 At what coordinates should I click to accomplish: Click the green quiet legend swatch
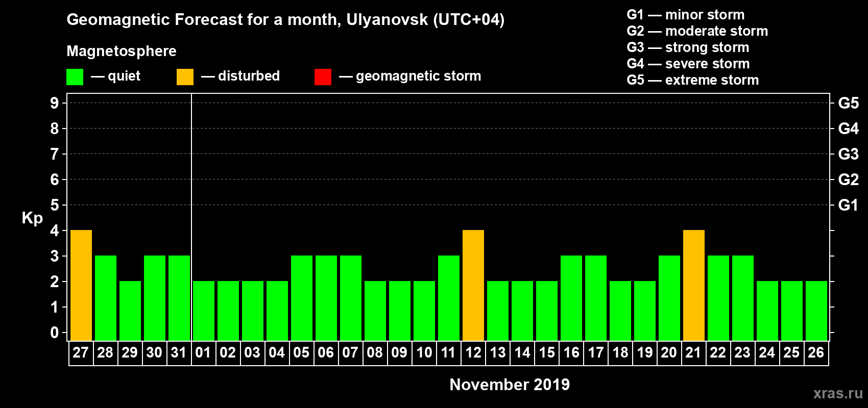(x=75, y=76)
